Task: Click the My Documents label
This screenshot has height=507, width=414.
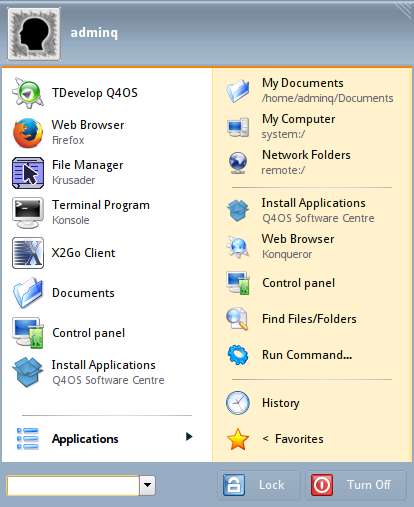Action: (x=303, y=83)
